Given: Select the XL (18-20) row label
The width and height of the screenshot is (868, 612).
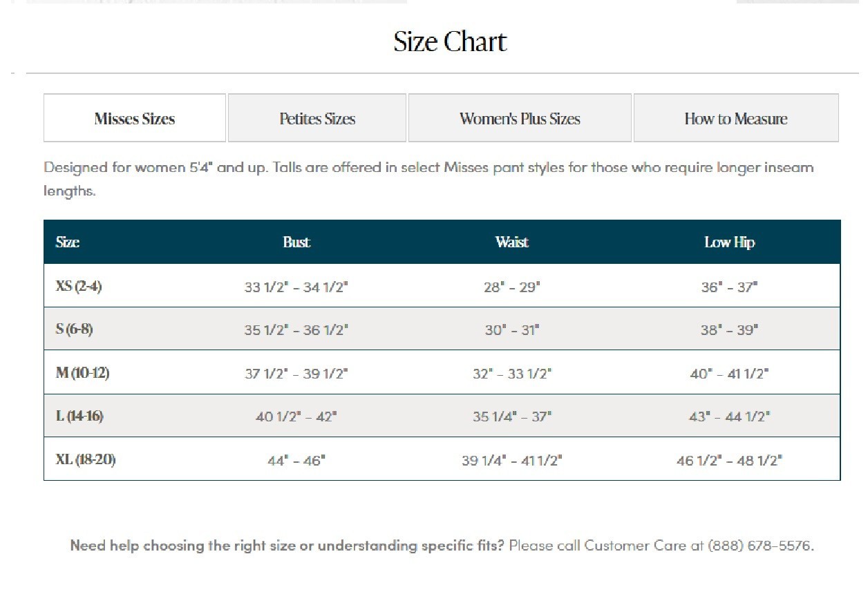Looking at the screenshot, I should [x=86, y=459].
